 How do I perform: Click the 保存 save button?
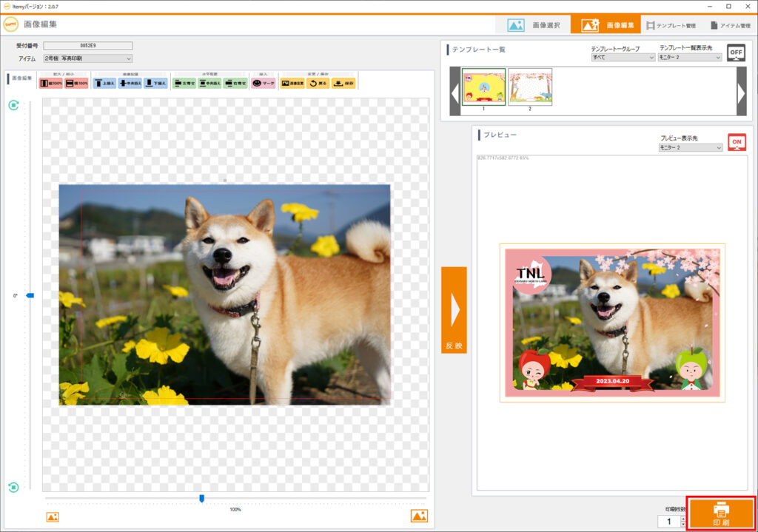[x=343, y=84]
